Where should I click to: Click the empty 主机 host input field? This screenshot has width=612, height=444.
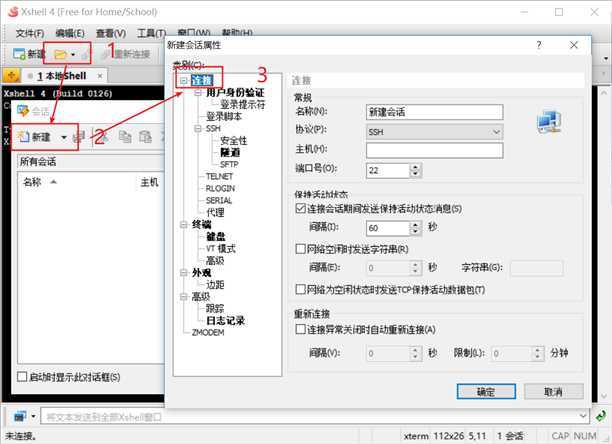434,150
